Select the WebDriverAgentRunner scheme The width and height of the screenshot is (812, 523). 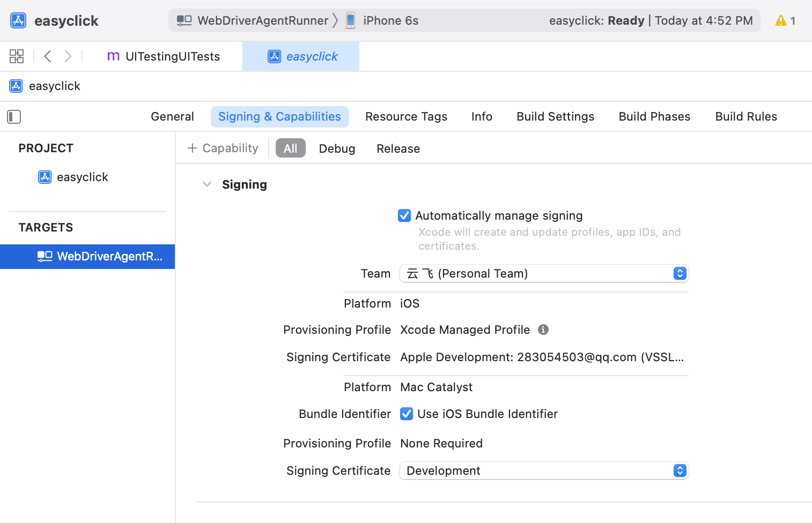point(253,20)
